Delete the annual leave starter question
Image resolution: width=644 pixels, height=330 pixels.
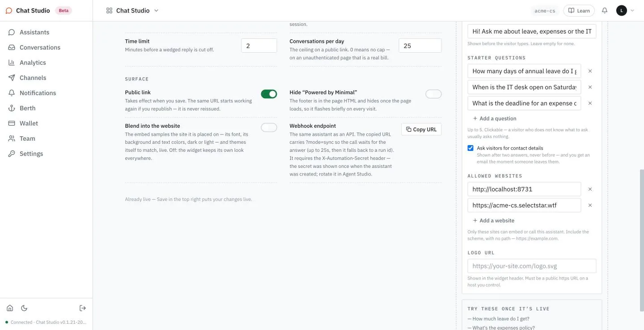pos(590,71)
